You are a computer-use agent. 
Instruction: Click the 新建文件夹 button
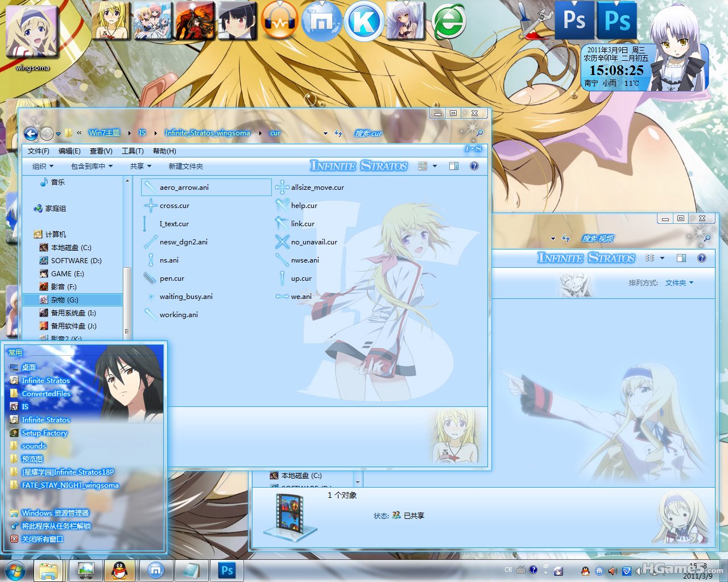point(185,166)
